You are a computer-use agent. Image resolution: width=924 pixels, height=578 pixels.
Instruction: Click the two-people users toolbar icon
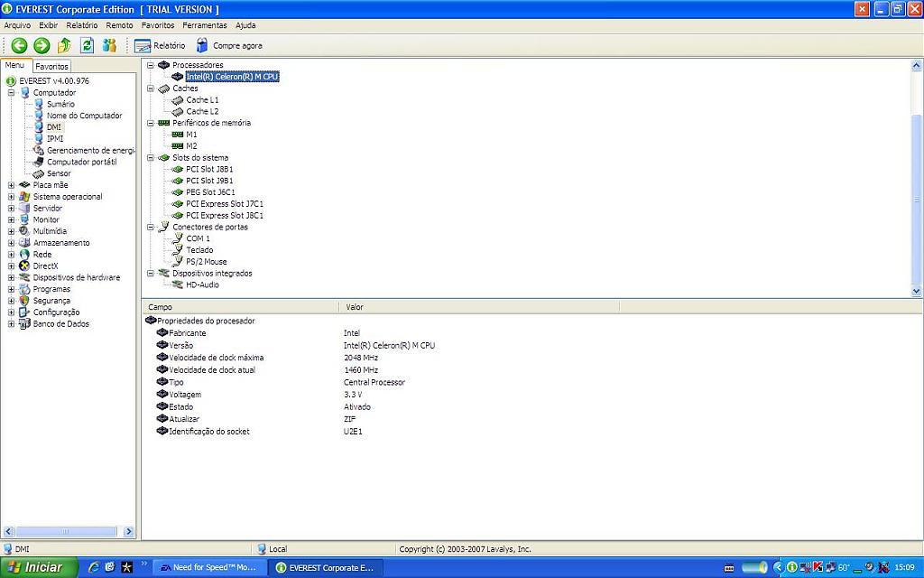tap(109, 45)
